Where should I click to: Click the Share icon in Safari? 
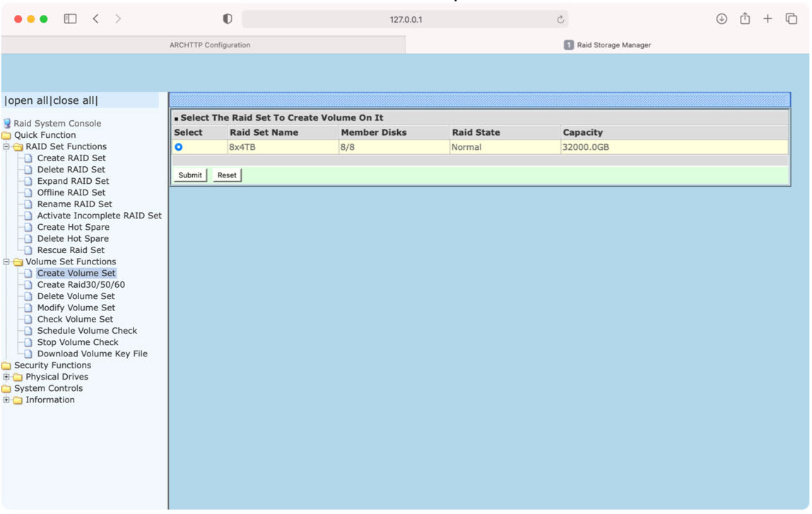(744, 18)
